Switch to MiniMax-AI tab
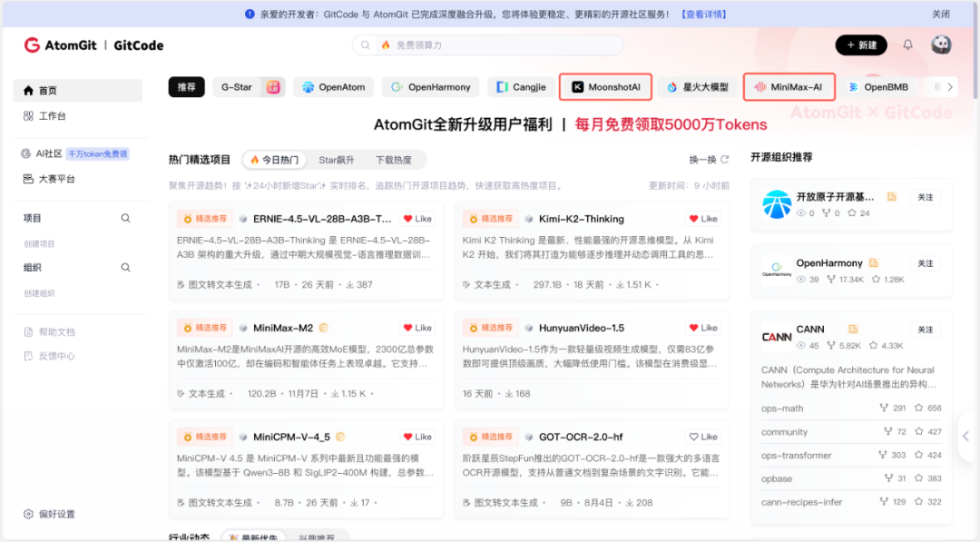Image resolution: width=980 pixels, height=542 pixels. coord(789,87)
